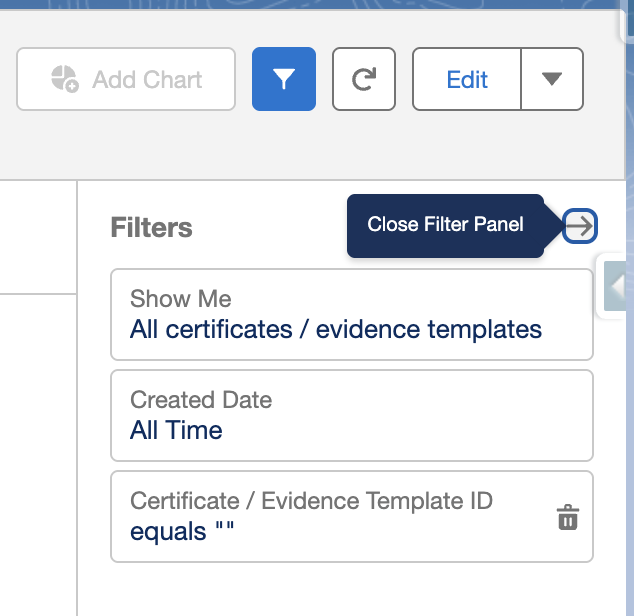
Task: Open the Show Me filter card
Action: click(x=352, y=314)
